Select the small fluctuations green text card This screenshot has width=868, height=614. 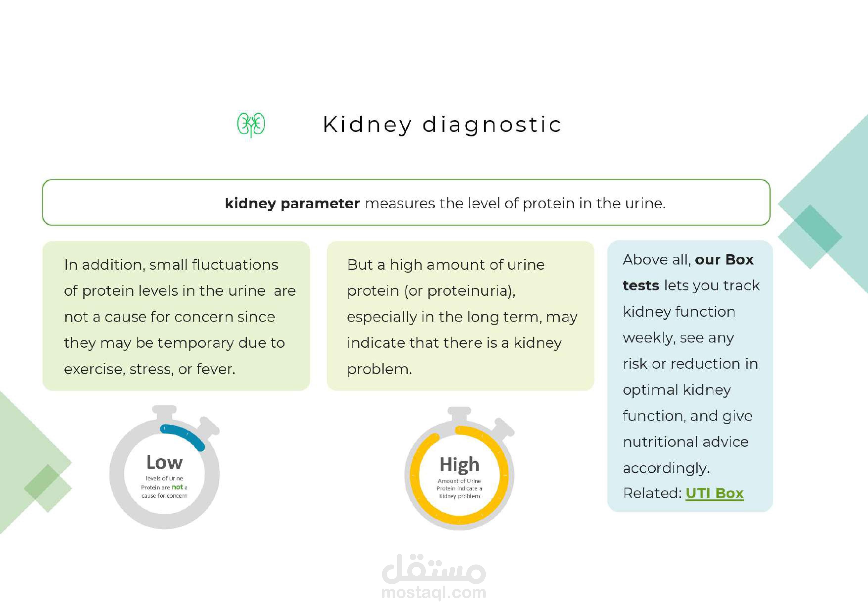click(176, 316)
